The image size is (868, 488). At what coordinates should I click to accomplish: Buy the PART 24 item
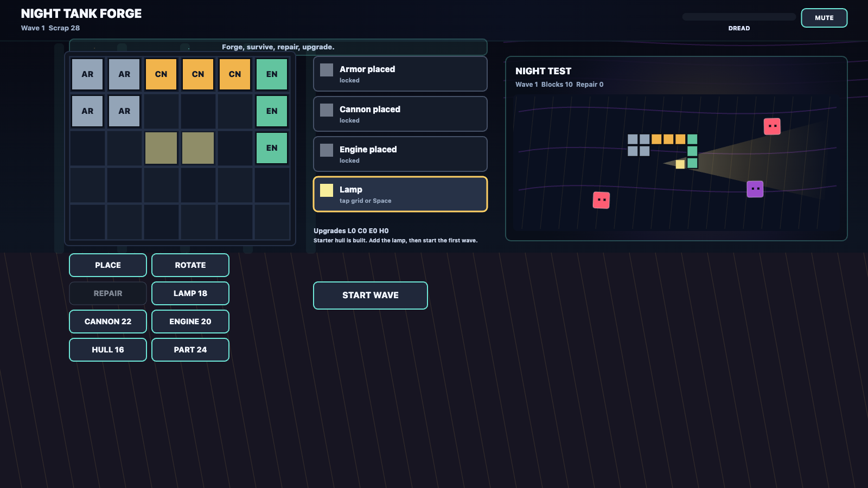(190, 350)
